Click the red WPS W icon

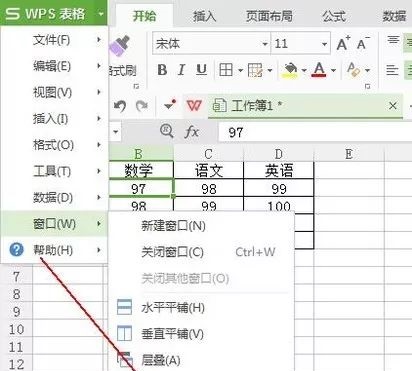194,106
